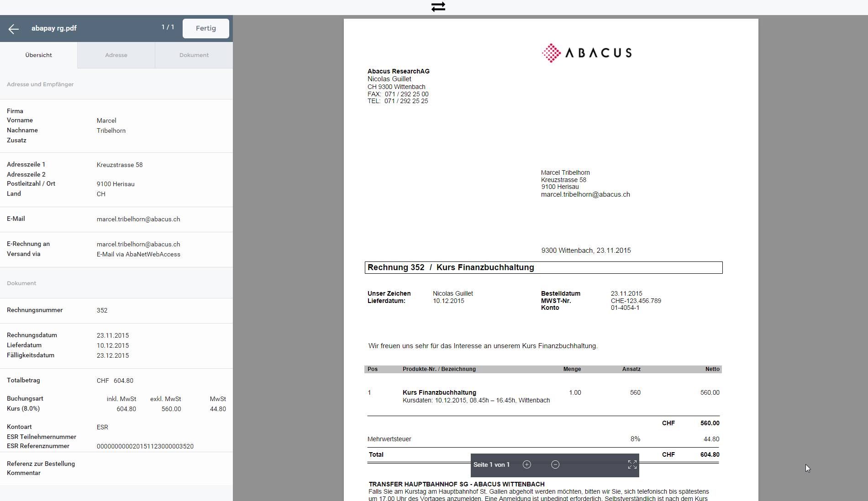Click the Referenz zur Bestellung label

[41, 464]
